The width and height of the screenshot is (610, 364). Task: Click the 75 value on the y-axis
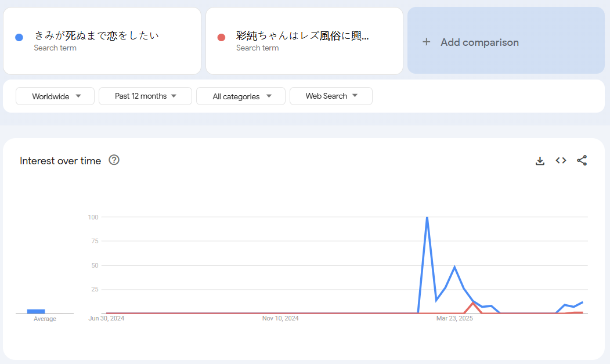click(x=95, y=242)
